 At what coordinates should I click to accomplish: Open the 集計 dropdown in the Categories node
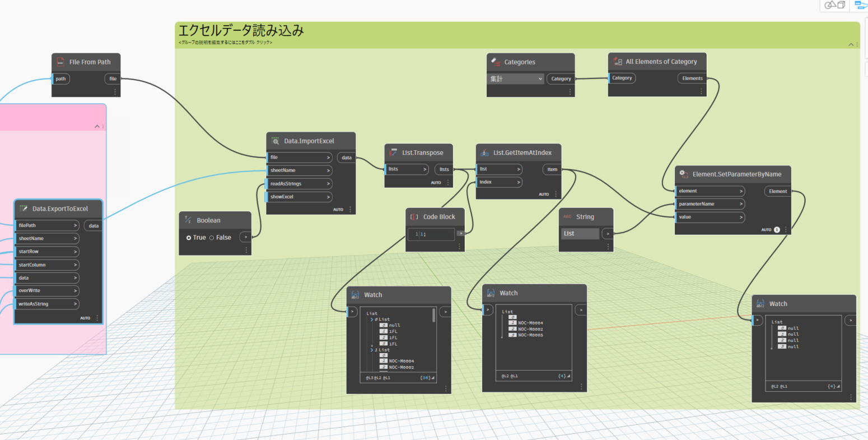point(515,79)
